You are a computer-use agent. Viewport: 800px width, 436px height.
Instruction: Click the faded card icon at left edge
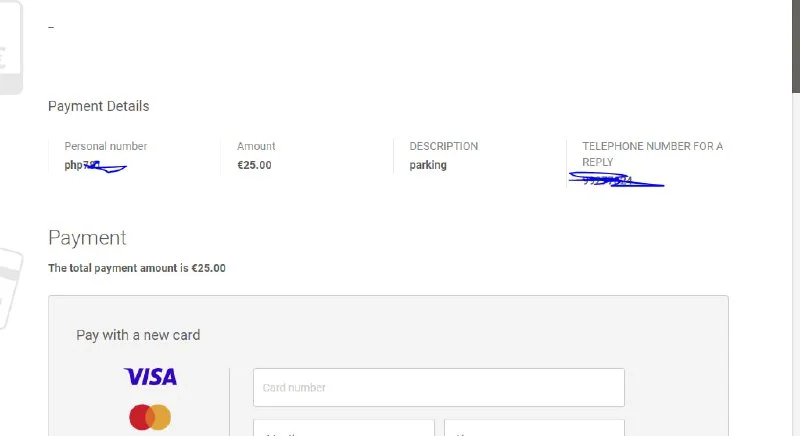pyautogui.click(x=10, y=285)
